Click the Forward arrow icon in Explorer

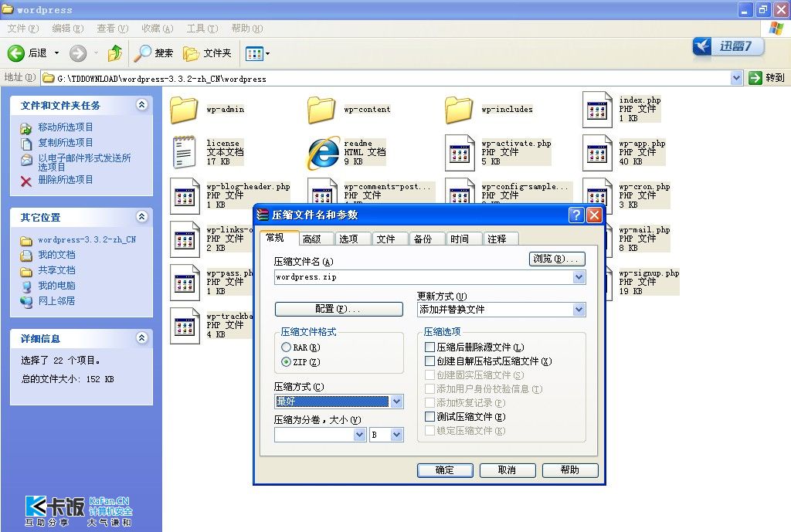pyautogui.click(x=78, y=53)
